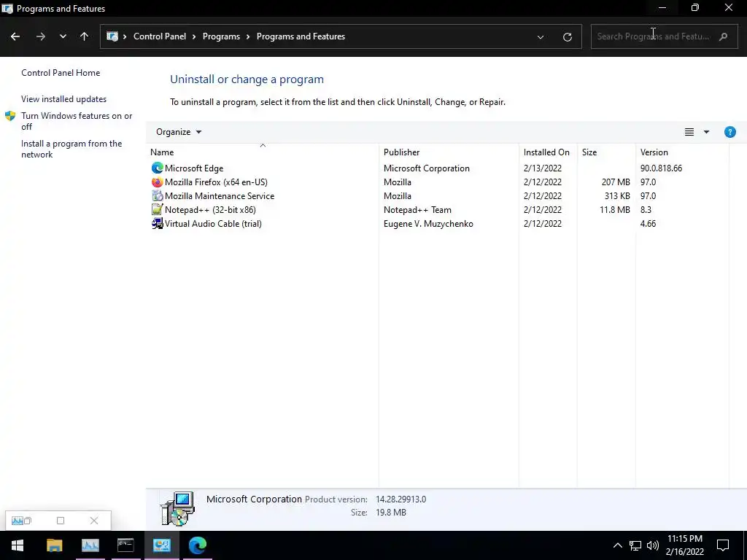Select Virtual Audio Cable (trial) entry
This screenshot has height=560, width=747.
(x=213, y=223)
